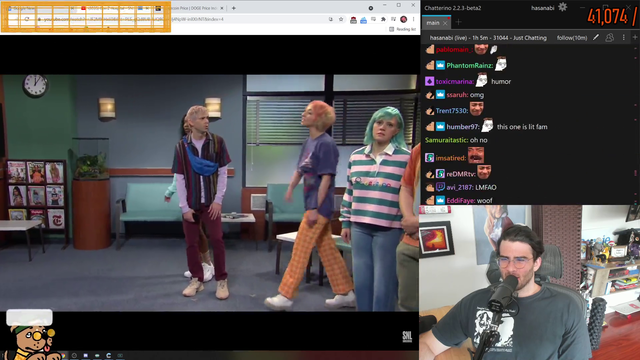Screen dimensions: 640x360
Task: Open Chrome extensions puzzle icon
Action: click(383, 19)
